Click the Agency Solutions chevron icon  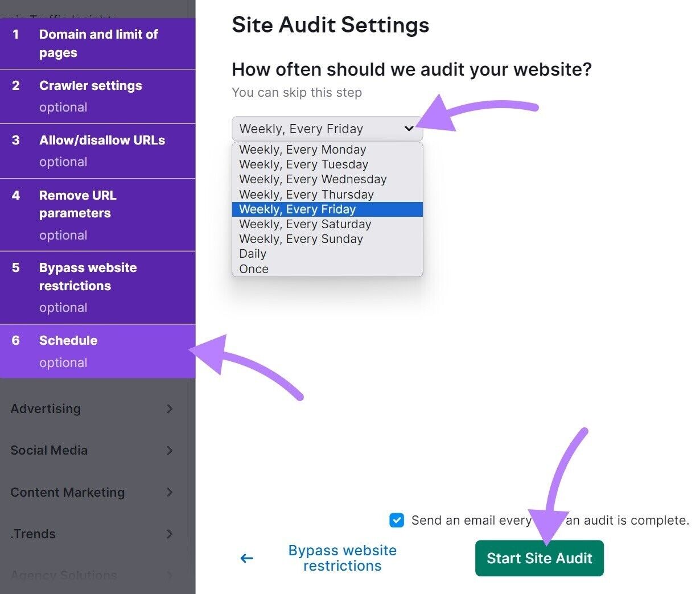tap(170, 575)
